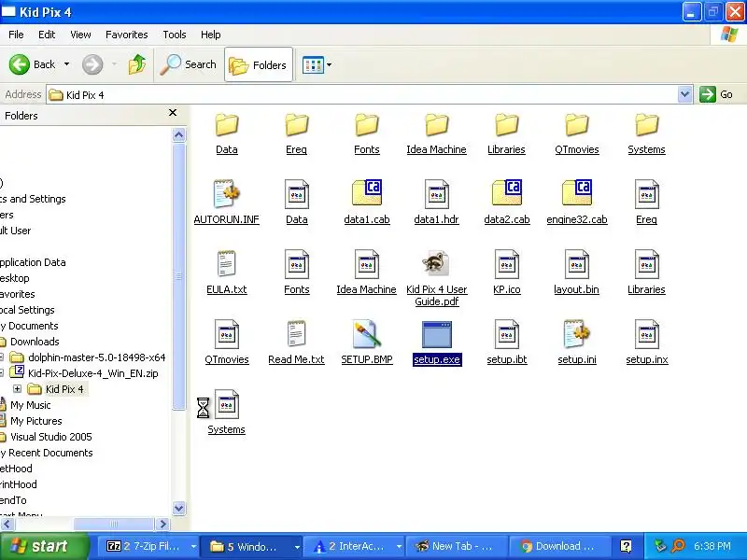Select Local Settings in folder tree
This screenshot has width=747, height=560.
[27, 310]
